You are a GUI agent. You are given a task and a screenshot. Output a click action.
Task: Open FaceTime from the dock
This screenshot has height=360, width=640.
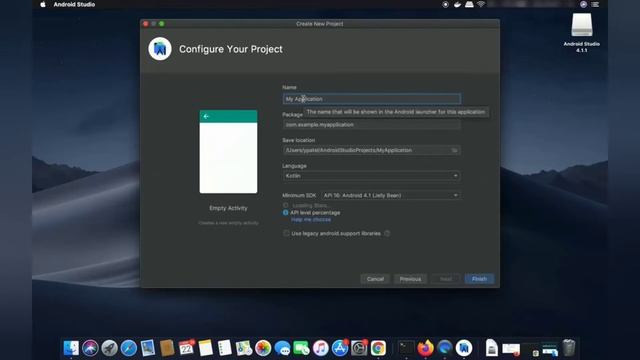(x=302, y=348)
